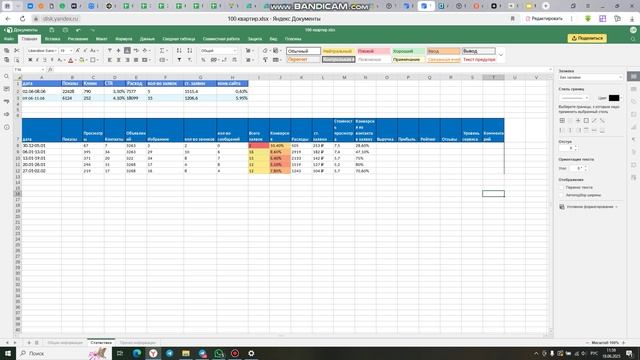Pick the black border color swatch

[x=614, y=98]
